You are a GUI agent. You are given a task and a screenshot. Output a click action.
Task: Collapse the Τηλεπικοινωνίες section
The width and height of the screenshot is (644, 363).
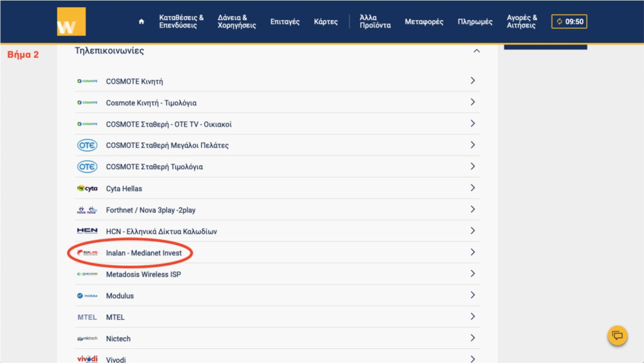click(477, 51)
